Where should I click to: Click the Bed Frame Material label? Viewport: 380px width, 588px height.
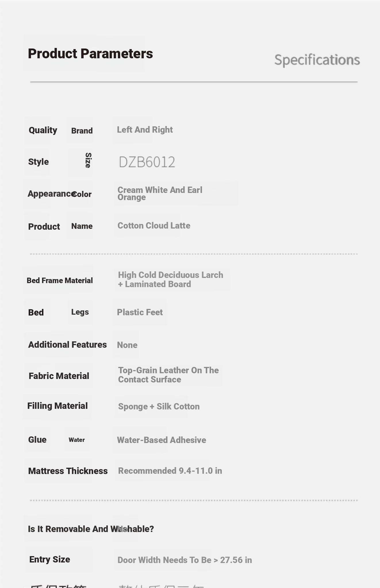pos(60,281)
